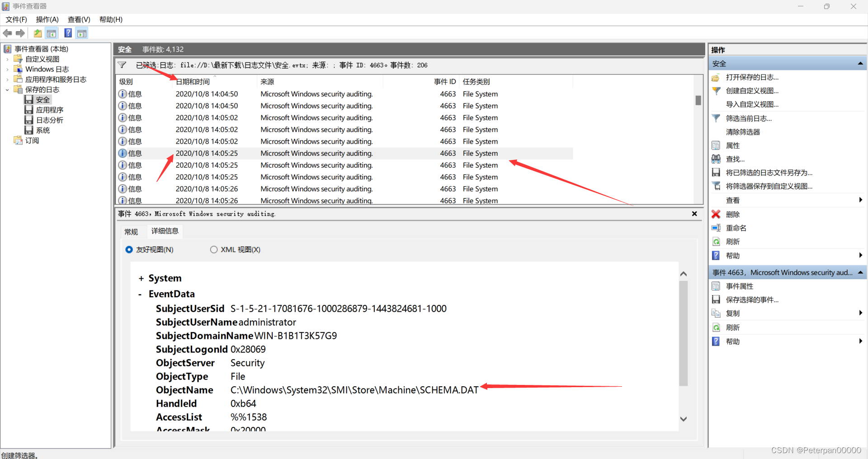Click the 打开保存的日志 folder icon
The width and height of the screenshot is (868, 459).
[716, 77]
